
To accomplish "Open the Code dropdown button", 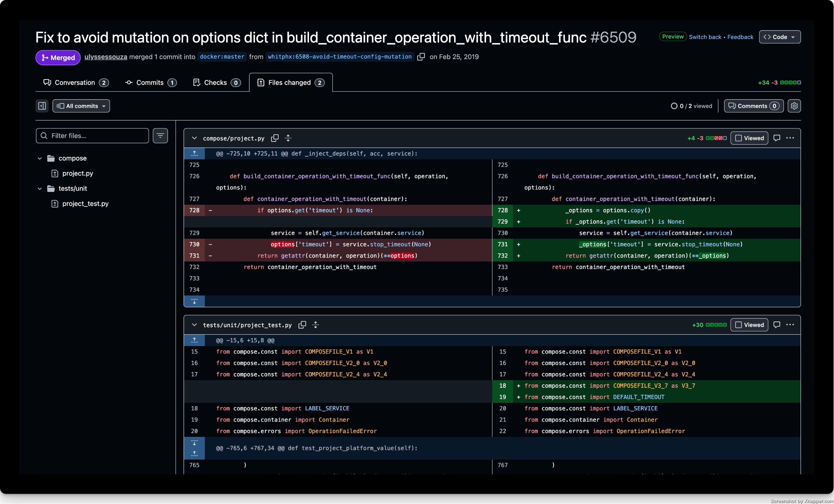I will 780,37.
